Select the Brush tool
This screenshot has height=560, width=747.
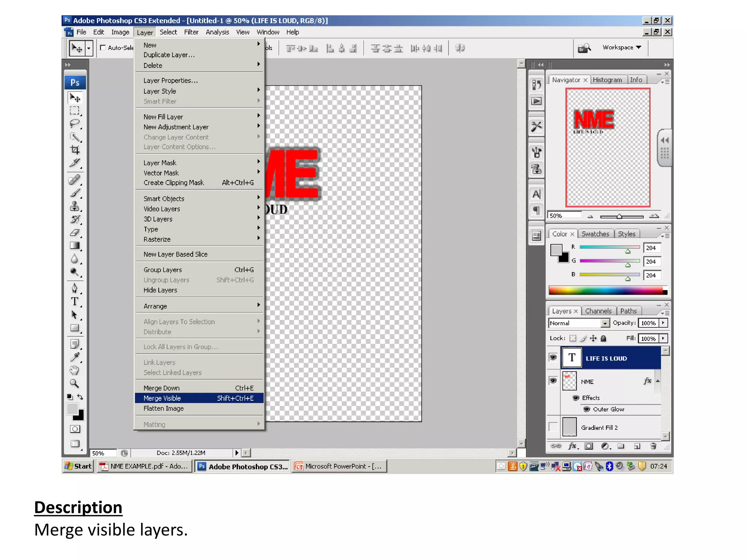(75, 193)
